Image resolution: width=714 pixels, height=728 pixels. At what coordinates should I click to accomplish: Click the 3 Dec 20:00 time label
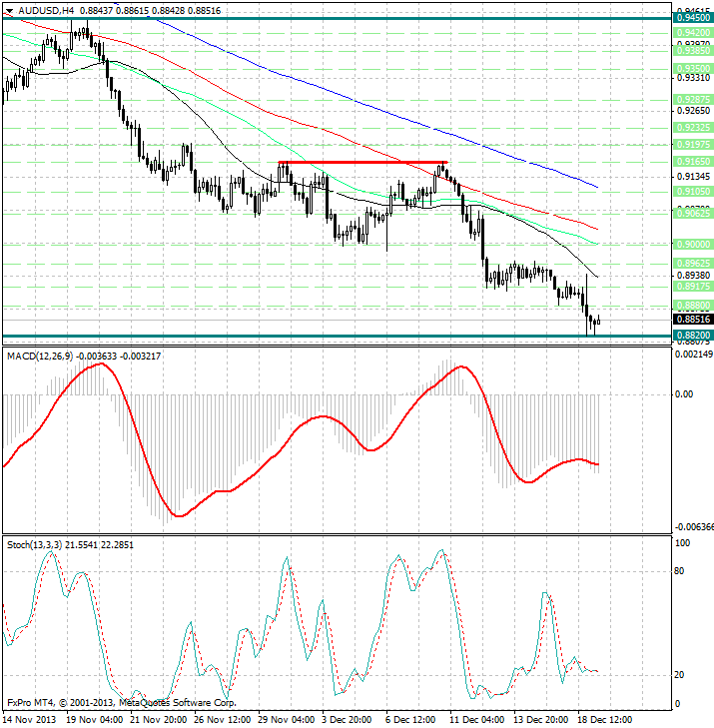point(348,718)
